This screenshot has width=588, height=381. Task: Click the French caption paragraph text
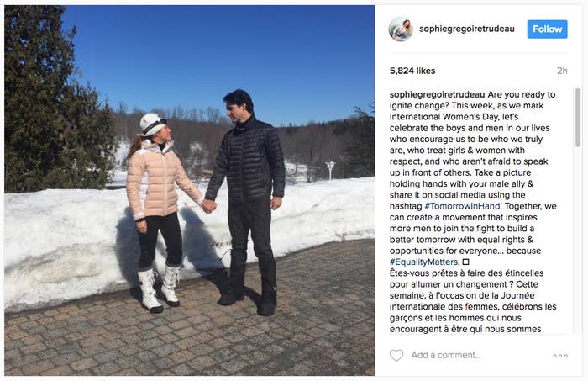472,301
